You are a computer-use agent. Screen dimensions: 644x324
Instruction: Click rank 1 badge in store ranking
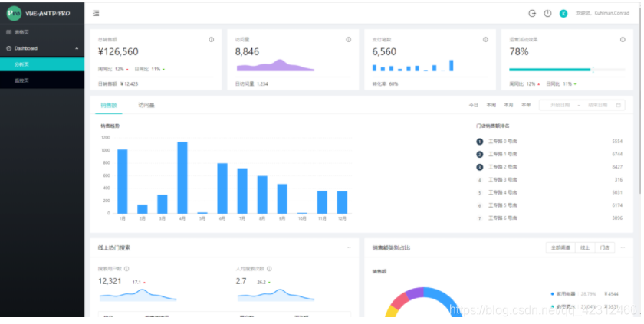(479, 142)
